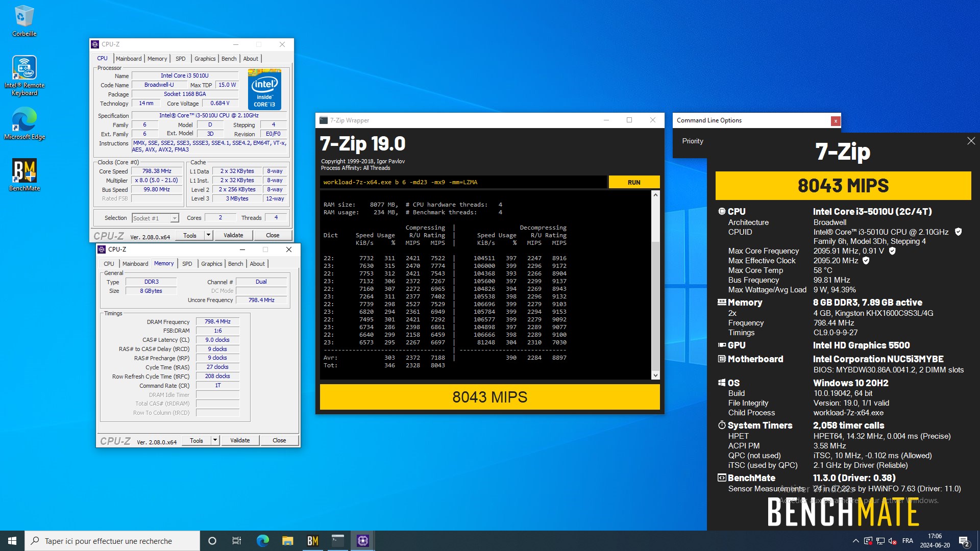Select Graphics tab in bottom CPU-Z window
The image size is (980, 551).
point(211,264)
